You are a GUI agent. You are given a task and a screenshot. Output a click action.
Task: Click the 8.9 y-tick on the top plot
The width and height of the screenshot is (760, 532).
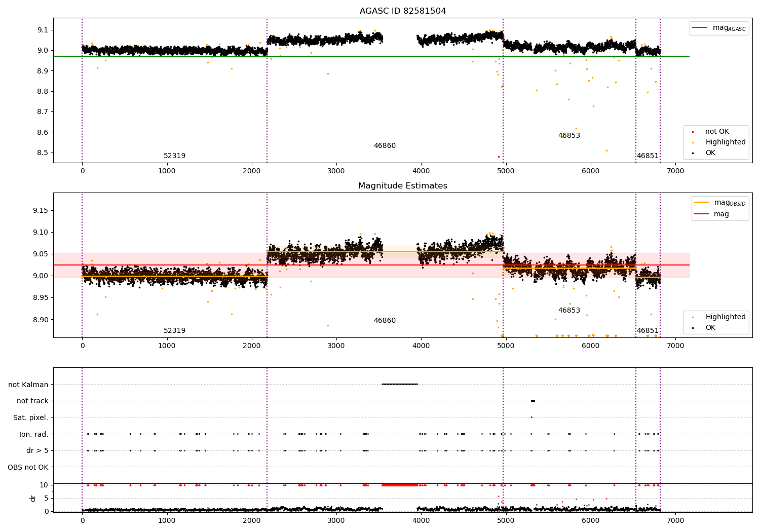click(42, 71)
